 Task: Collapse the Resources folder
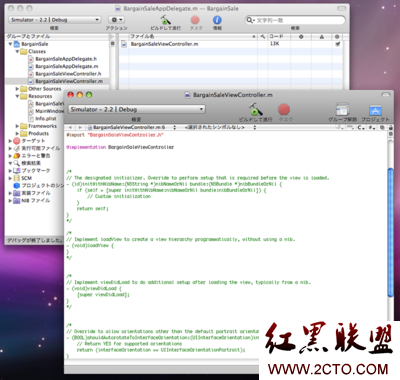[17, 96]
